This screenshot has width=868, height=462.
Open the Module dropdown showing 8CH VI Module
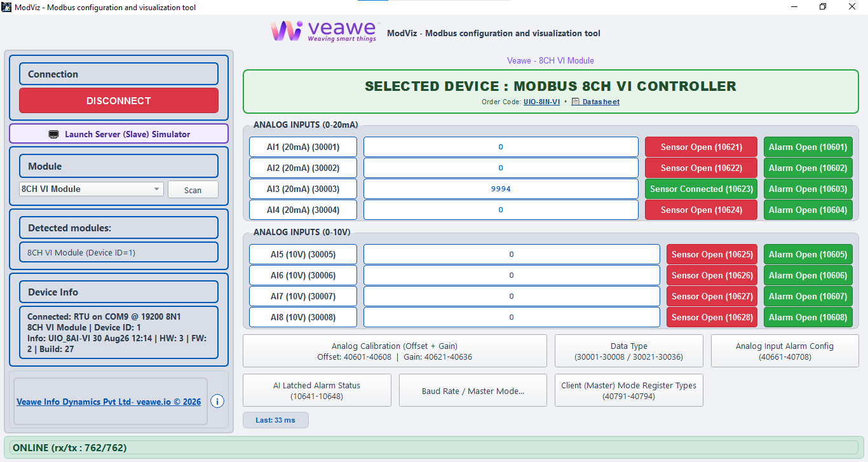92,189
